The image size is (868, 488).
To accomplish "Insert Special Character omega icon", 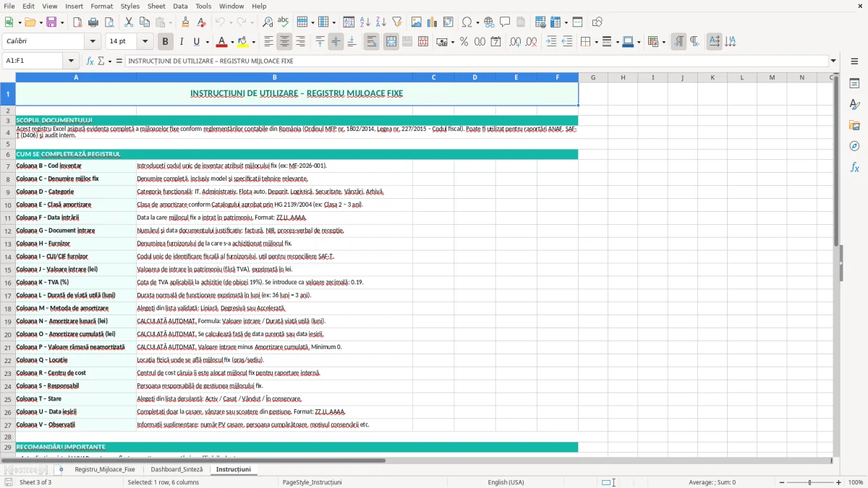I will (x=467, y=22).
